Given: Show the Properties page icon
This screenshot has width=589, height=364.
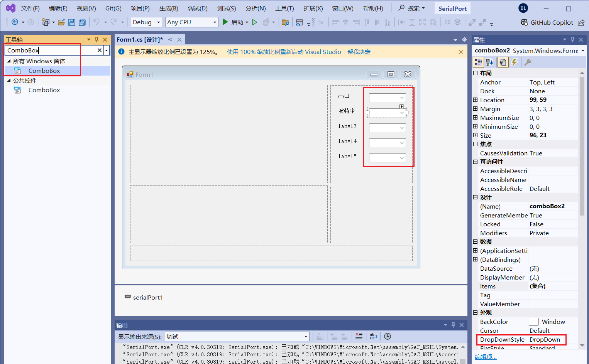Looking at the screenshot, I should tap(503, 62).
